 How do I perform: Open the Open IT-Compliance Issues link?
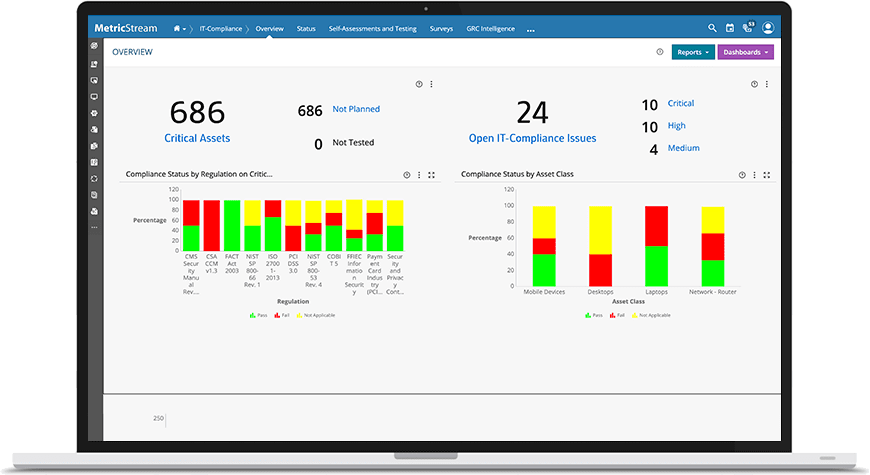pos(532,138)
